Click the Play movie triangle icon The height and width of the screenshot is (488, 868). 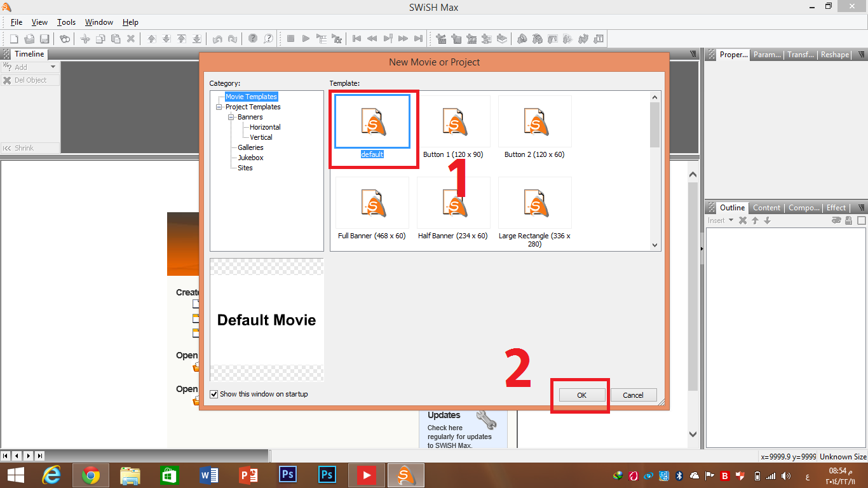pos(306,39)
